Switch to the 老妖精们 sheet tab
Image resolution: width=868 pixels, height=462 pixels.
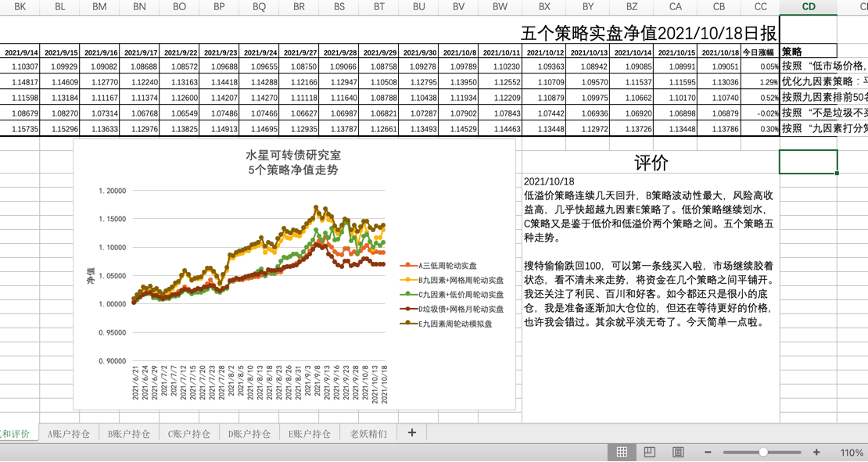(x=368, y=434)
